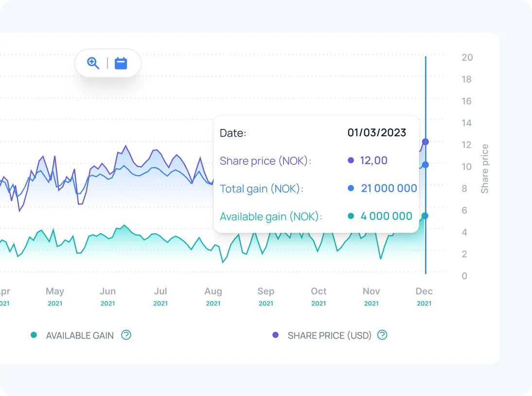Select the May 2021 axis label

(x=55, y=296)
